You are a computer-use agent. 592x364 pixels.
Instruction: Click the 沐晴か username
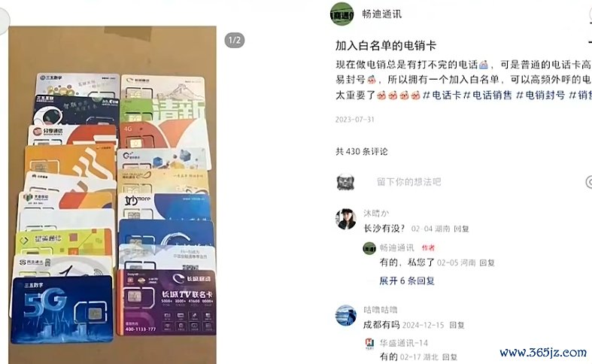pyautogui.click(x=376, y=214)
